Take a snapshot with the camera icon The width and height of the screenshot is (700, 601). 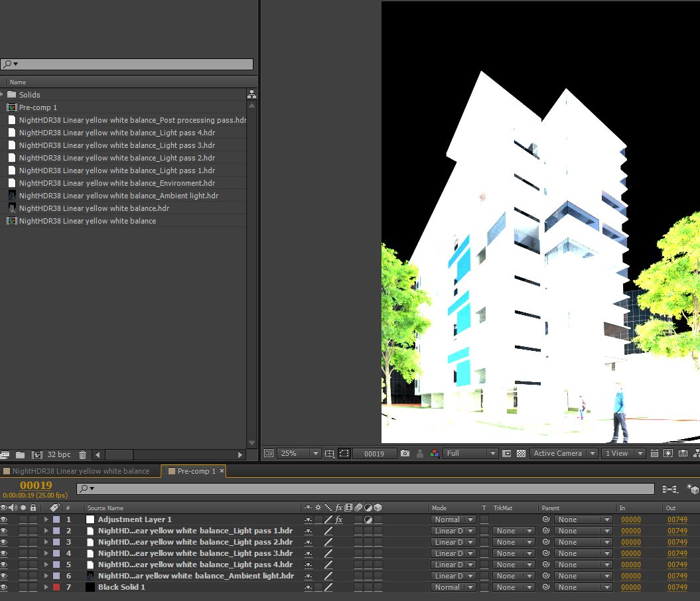(x=405, y=453)
